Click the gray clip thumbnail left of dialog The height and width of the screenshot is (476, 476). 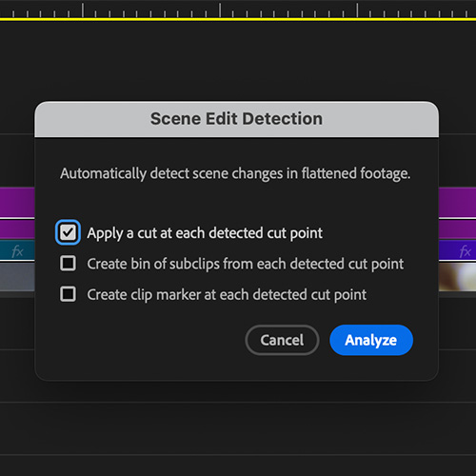pos(17,277)
